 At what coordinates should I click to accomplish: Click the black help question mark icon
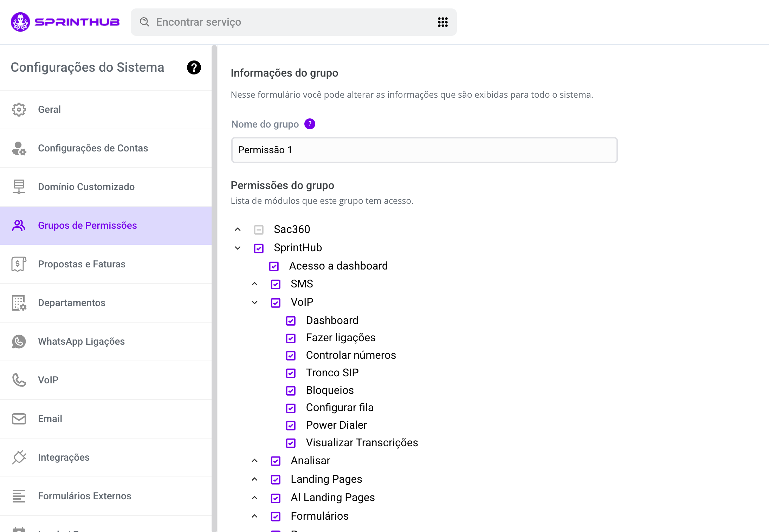[x=194, y=67]
